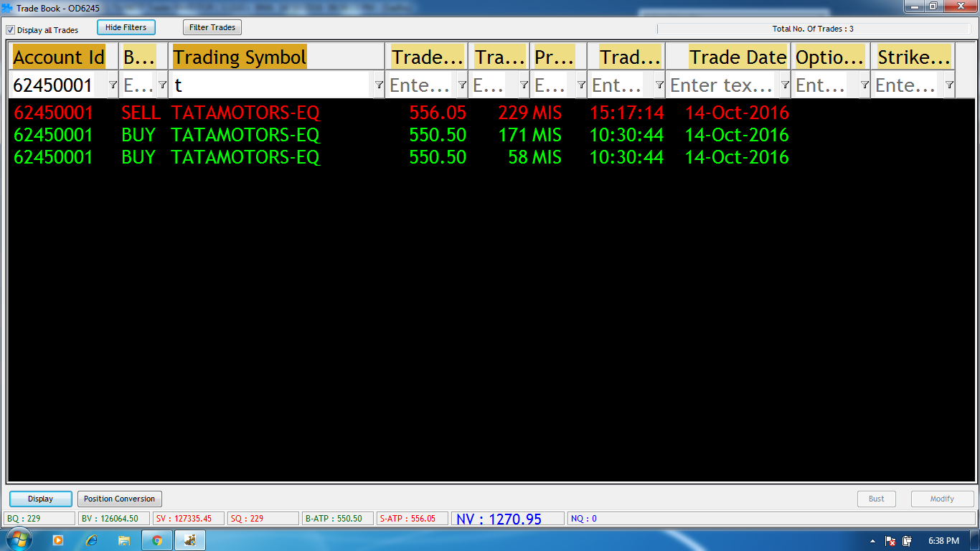The height and width of the screenshot is (551, 980).
Task: Click the Total No. Of Trades : 3 label
Action: [813, 29]
